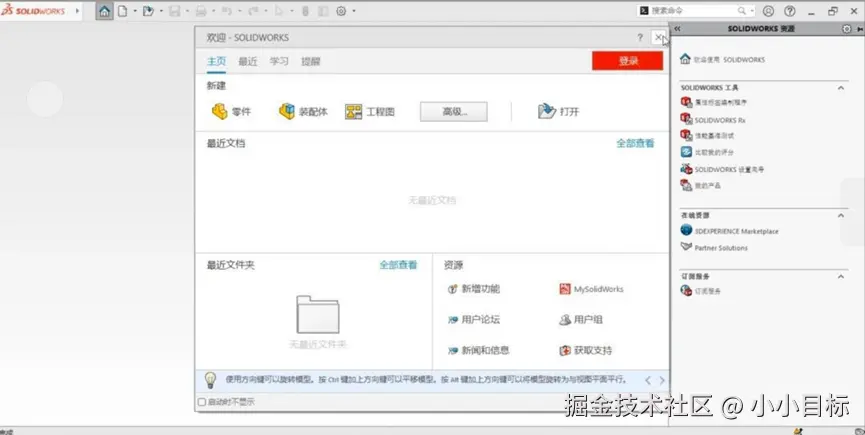Screen dimensions: 865x435
Task: Click the Print icon in the toolbar
Action: click(201, 11)
